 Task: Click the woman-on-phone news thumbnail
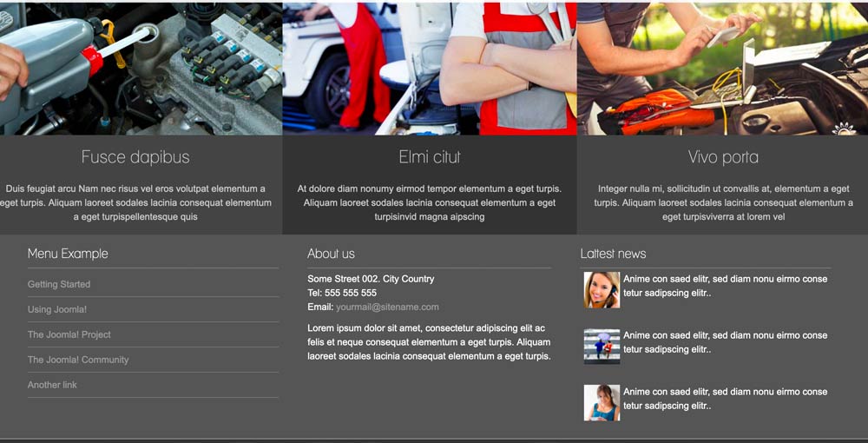[x=602, y=290]
